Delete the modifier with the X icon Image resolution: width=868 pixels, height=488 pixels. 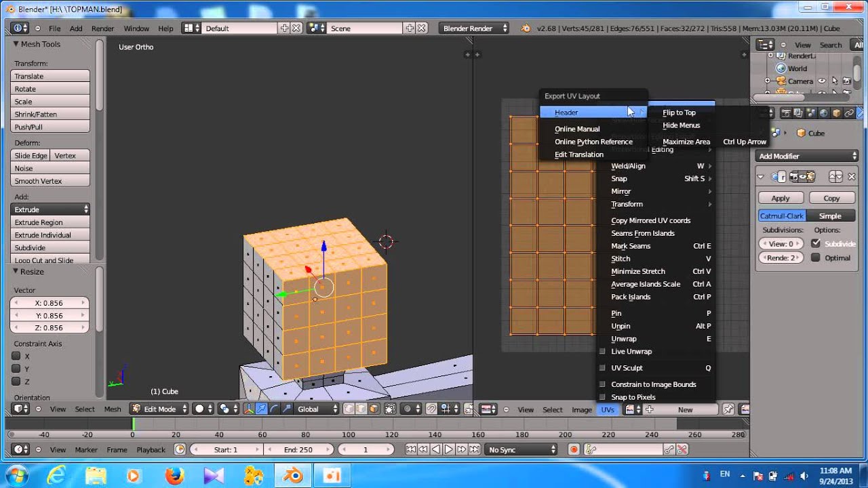click(x=851, y=177)
